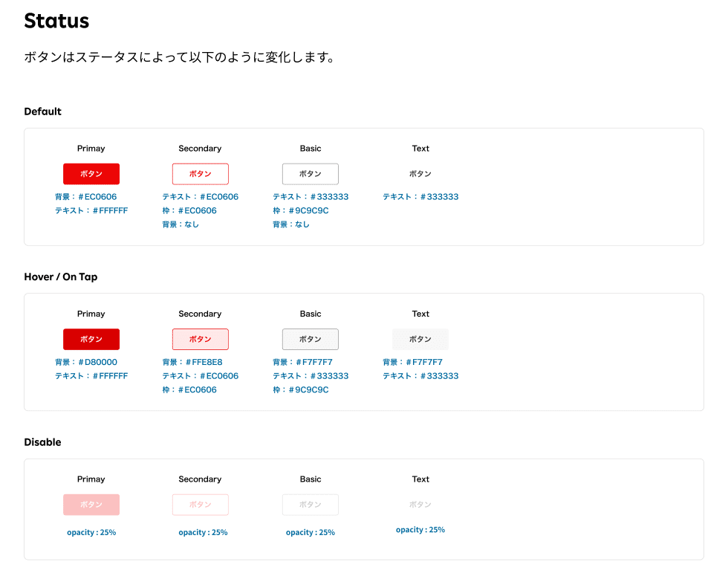Image resolution: width=728 pixels, height=576 pixels.
Task: Click テキスト：#333333 under Default Text column
Action: coord(420,197)
